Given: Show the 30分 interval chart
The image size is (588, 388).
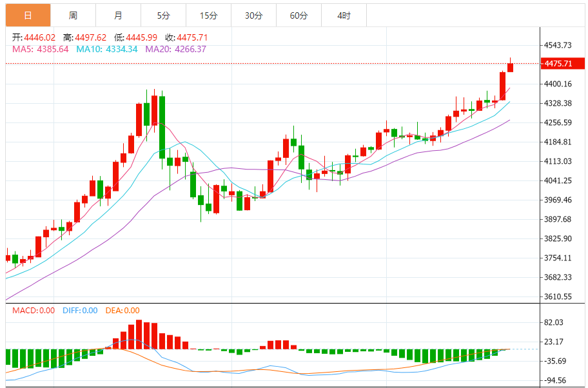Looking at the screenshot, I should [x=253, y=15].
